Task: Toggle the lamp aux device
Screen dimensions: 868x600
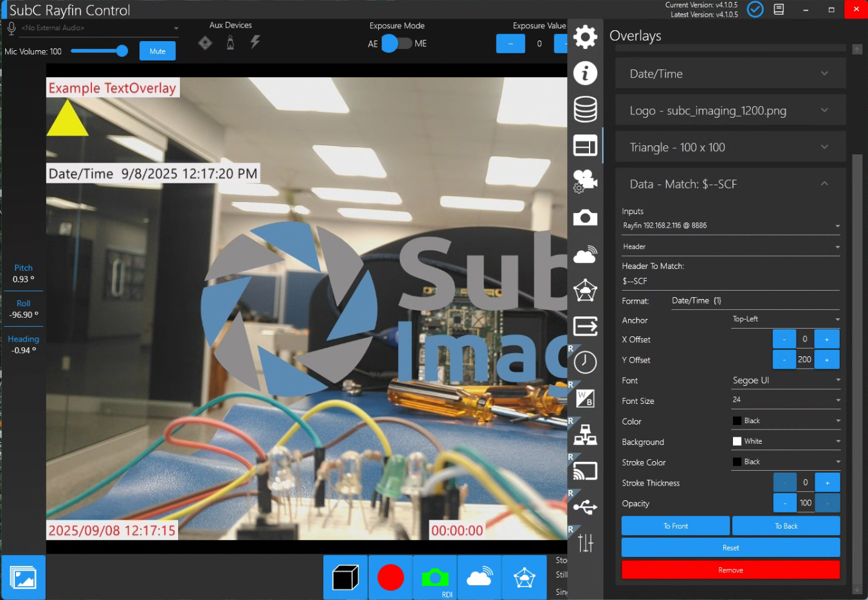Action: [230, 43]
